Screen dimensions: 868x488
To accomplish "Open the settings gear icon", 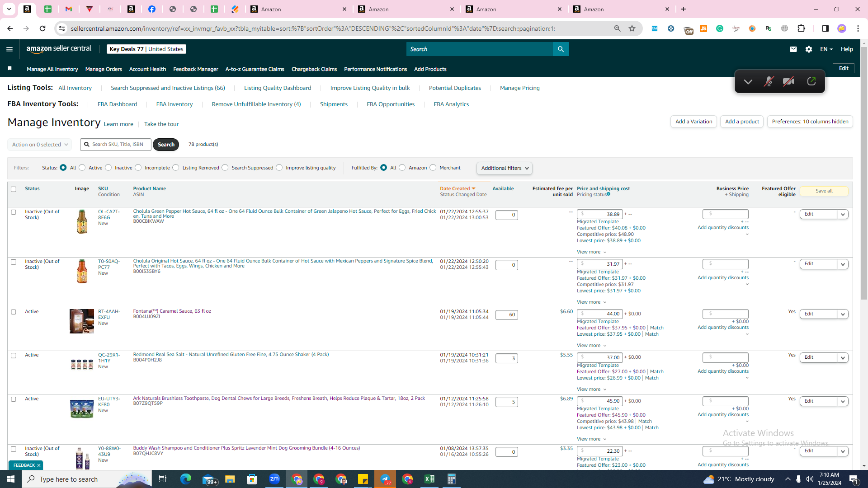I will point(809,49).
